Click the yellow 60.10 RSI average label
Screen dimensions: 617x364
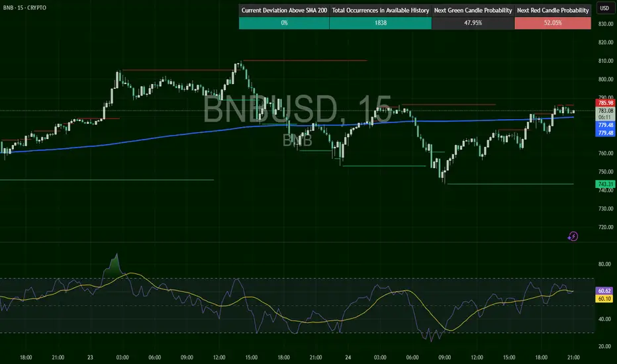604,298
